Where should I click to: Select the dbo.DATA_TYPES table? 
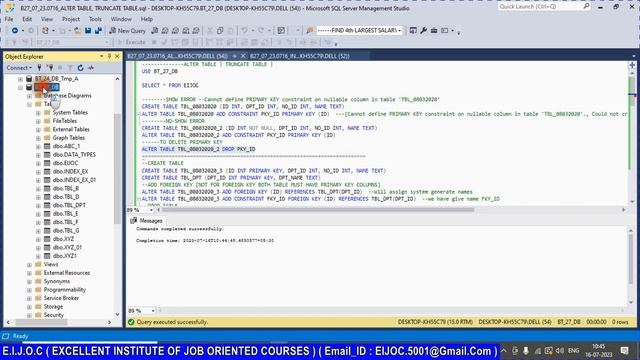click(74, 155)
